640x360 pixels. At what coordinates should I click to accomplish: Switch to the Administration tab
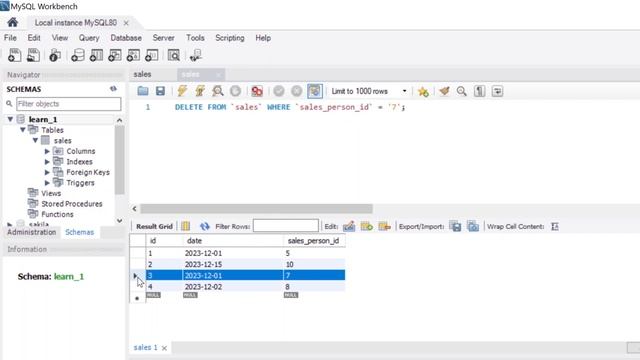tap(31, 232)
